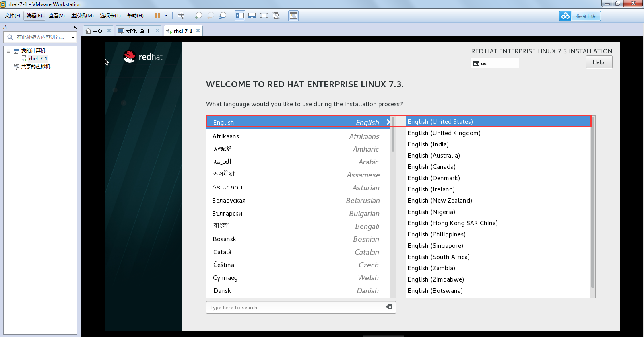The image size is (644, 337).
Task: Switch to the rhel-7-1 tab
Action: click(183, 31)
